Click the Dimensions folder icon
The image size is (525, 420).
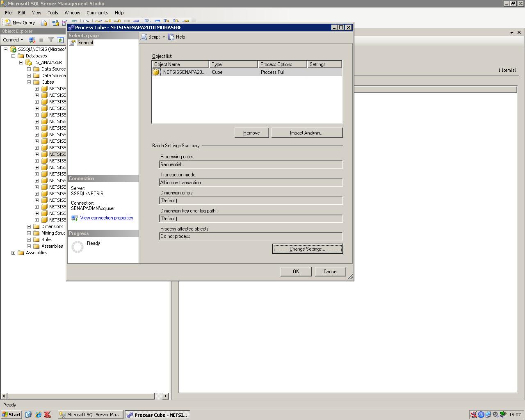click(x=37, y=226)
